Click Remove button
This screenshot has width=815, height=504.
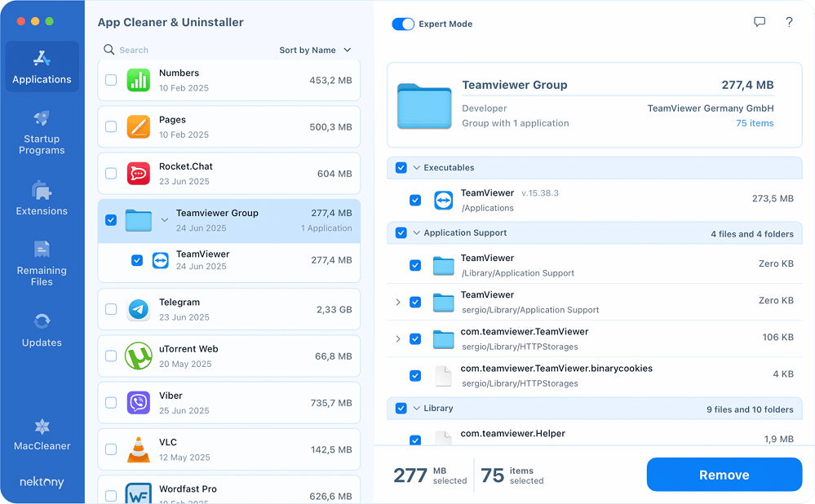click(724, 475)
